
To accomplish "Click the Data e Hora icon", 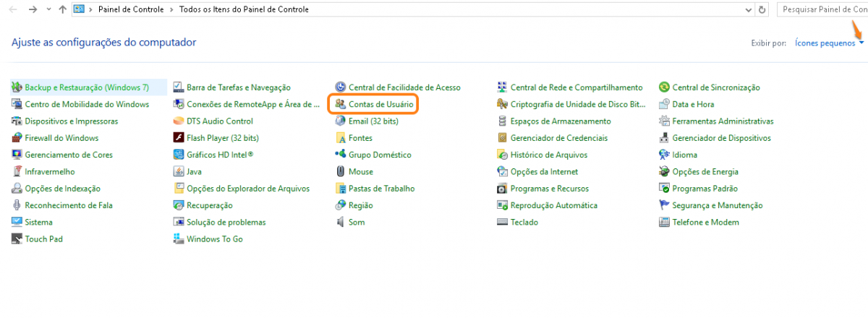I will (x=665, y=104).
